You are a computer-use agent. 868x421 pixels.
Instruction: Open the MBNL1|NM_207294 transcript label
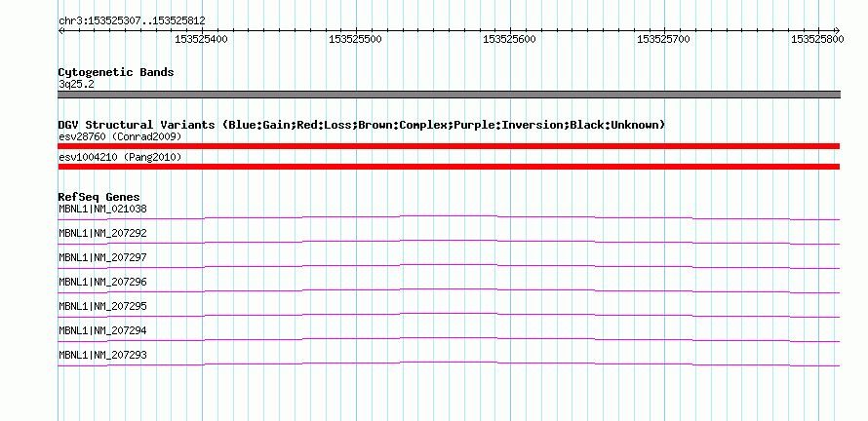click(x=102, y=330)
